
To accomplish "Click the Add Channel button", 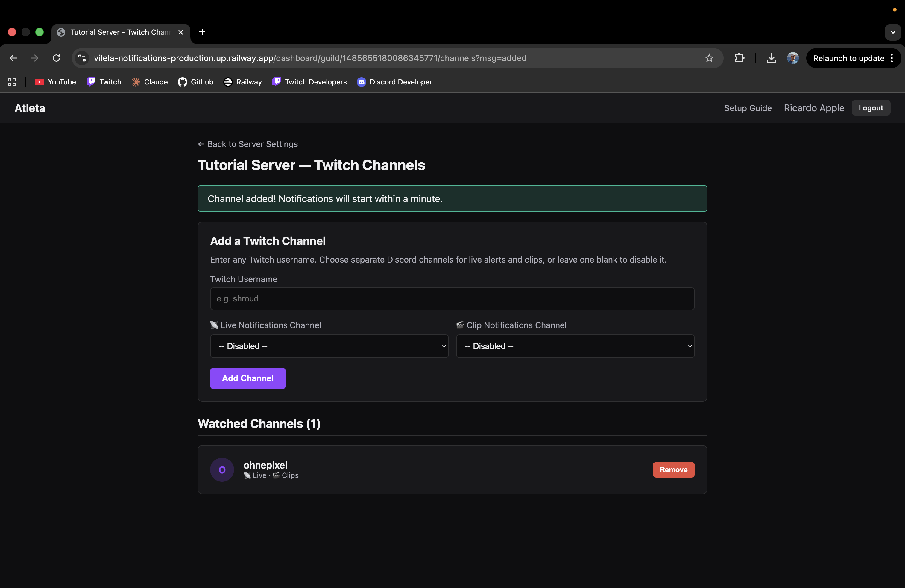I will [247, 378].
